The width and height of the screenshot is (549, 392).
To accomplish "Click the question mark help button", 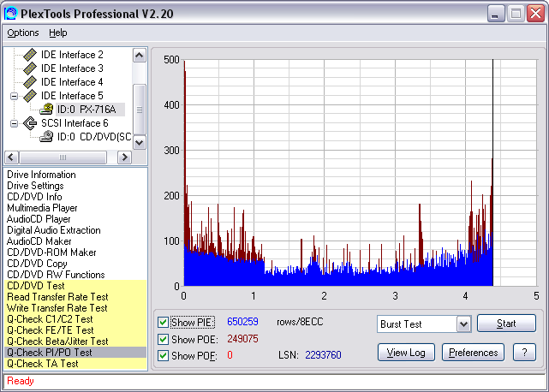I will tap(524, 353).
